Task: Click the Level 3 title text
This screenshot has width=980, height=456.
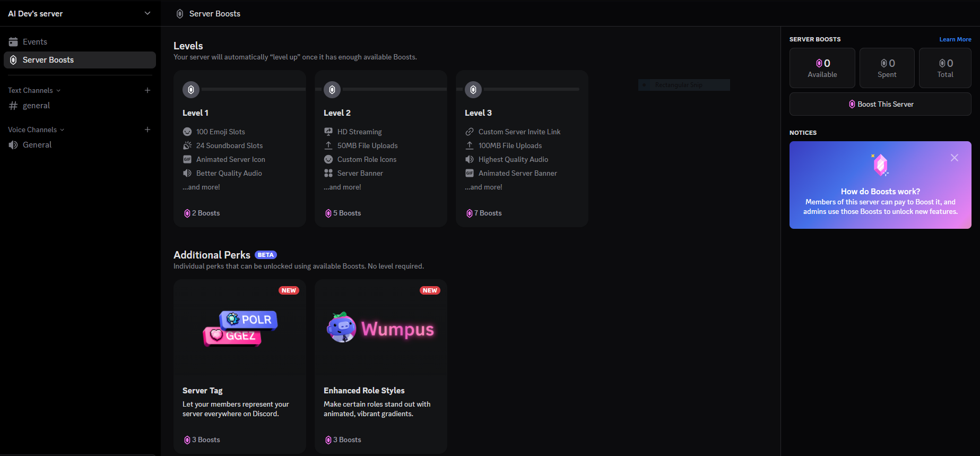Action: [x=478, y=113]
